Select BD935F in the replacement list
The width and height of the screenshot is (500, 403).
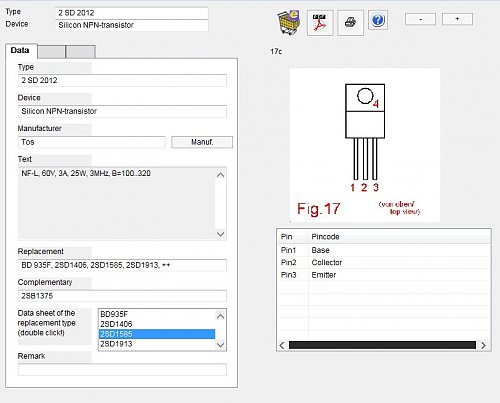(x=157, y=314)
